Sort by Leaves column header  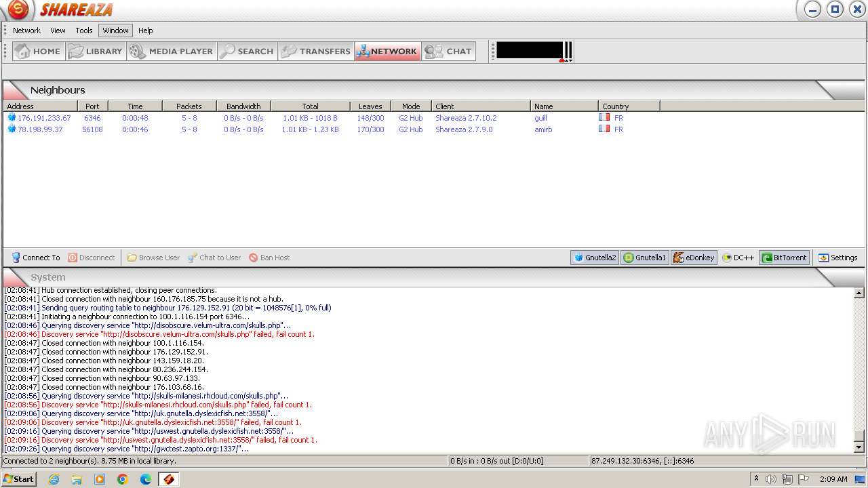(x=370, y=106)
